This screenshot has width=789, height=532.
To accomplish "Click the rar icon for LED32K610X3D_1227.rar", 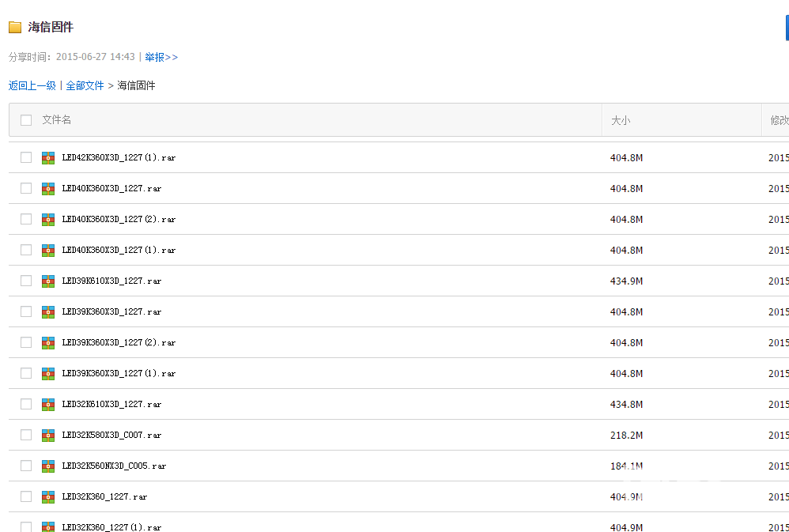I will (x=48, y=404).
